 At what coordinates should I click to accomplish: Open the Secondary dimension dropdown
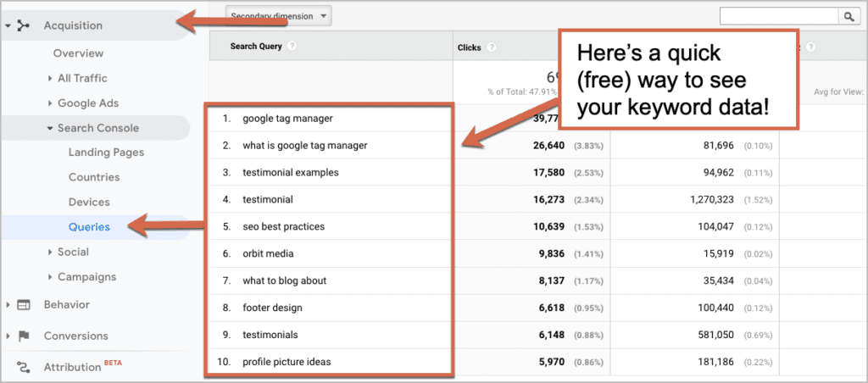[x=278, y=16]
